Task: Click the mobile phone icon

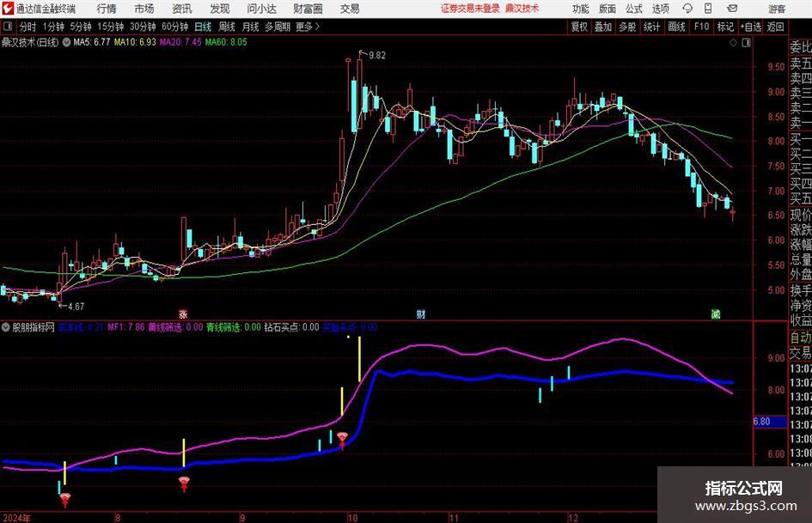Action: [x=708, y=9]
